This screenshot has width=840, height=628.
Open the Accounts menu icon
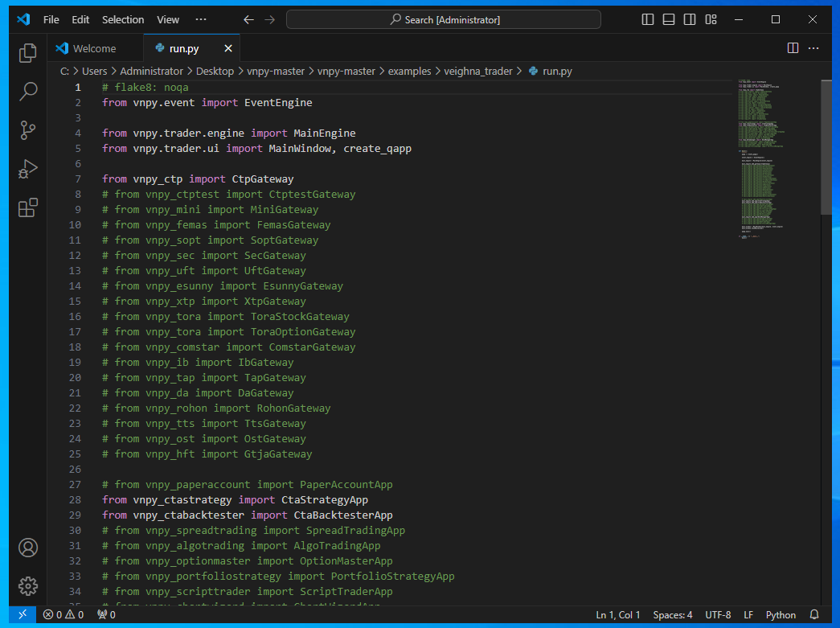(28, 548)
